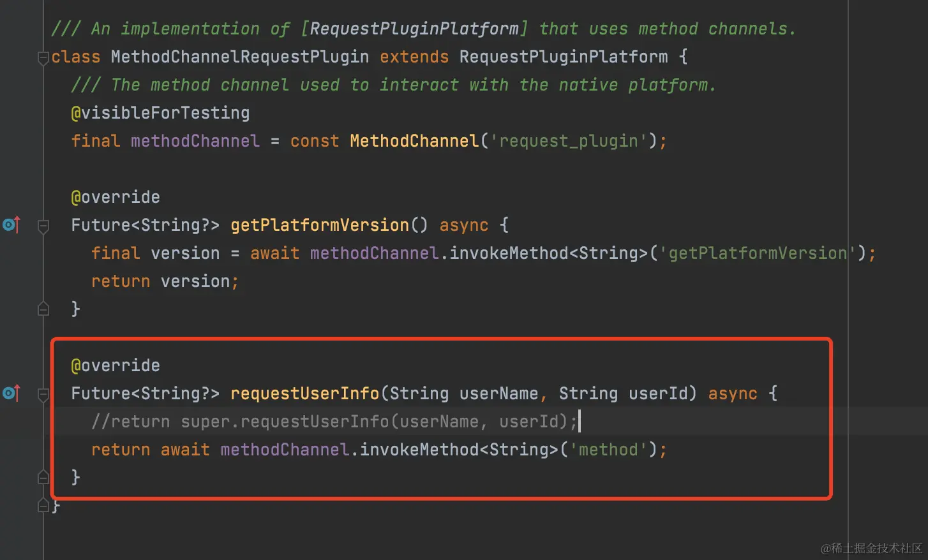Image resolution: width=928 pixels, height=560 pixels.
Task: Click the fold end marker closing getPlatformVersion
Action: tap(43, 309)
